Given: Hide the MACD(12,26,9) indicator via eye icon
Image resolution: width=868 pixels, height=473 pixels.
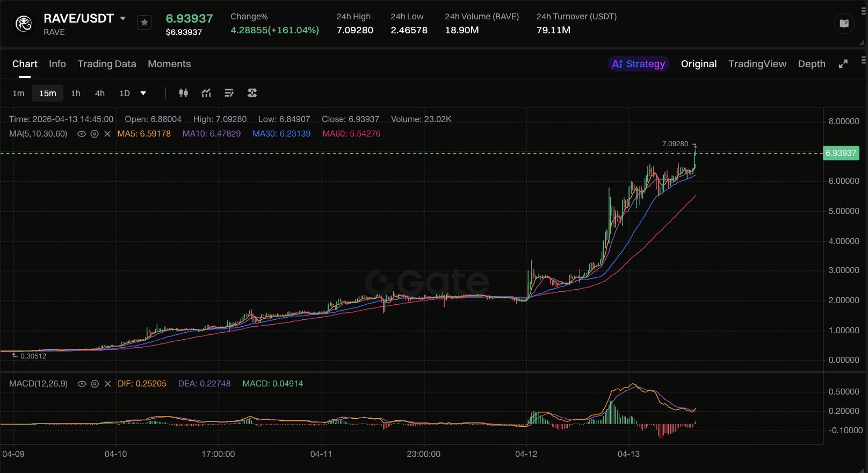Looking at the screenshot, I should pos(82,384).
